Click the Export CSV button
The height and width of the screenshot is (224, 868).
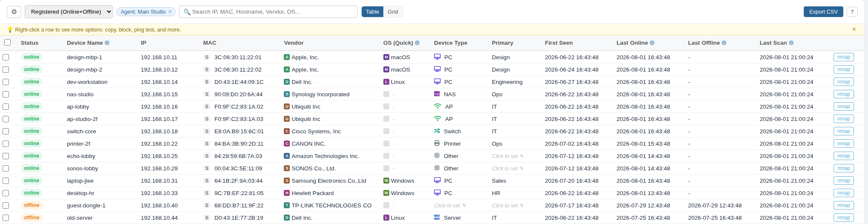click(x=823, y=12)
